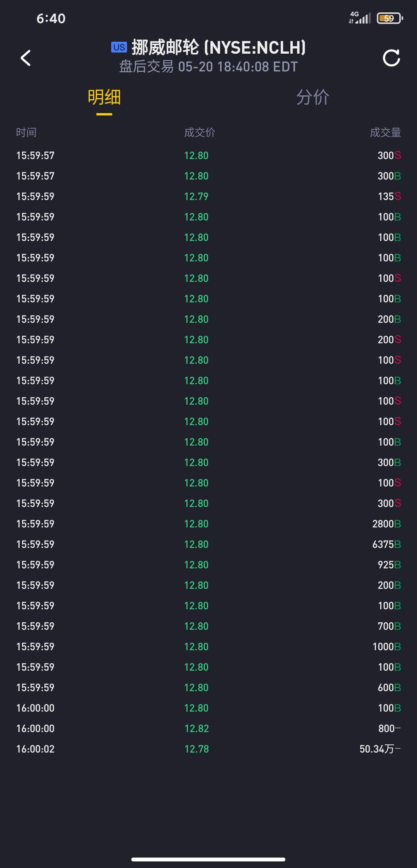Select the 6375B volume trade row
The height and width of the screenshot is (868, 417).
coord(208,544)
